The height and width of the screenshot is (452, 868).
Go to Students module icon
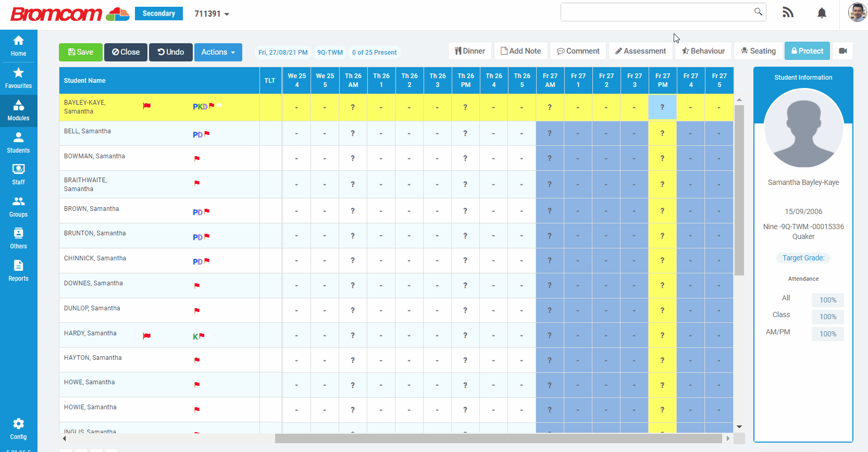[18, 143]
